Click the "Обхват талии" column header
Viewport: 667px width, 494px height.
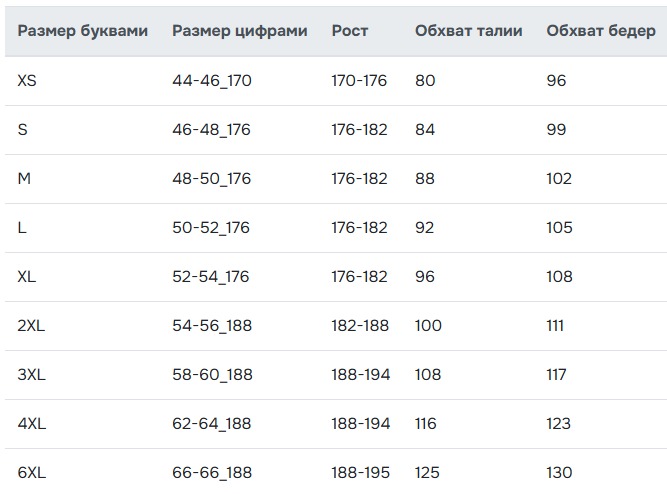468,31
